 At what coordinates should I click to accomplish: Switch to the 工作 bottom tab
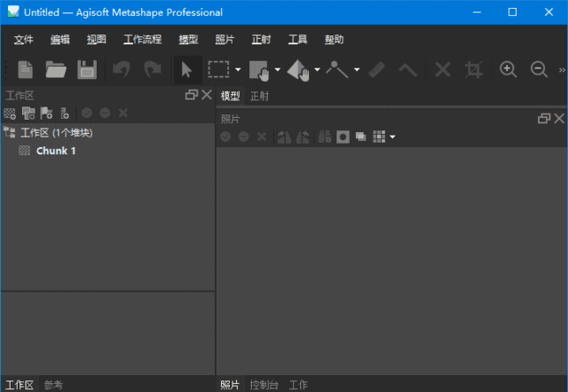(298, 384)
